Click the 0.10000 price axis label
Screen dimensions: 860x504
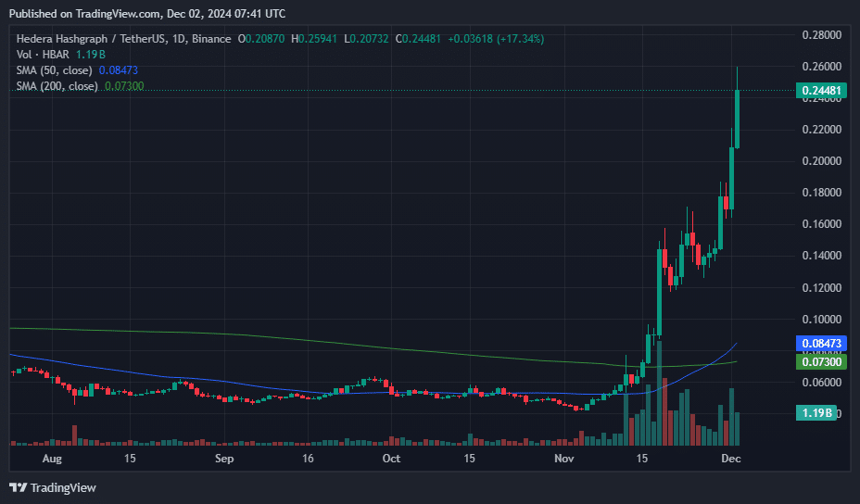click(x=822, y=320)
